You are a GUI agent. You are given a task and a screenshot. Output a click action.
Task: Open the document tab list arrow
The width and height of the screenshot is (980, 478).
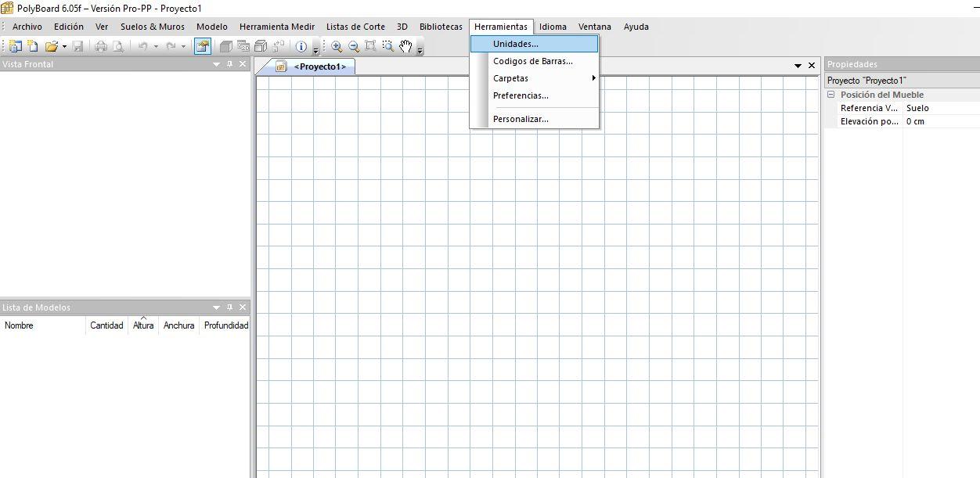[798, 66]
